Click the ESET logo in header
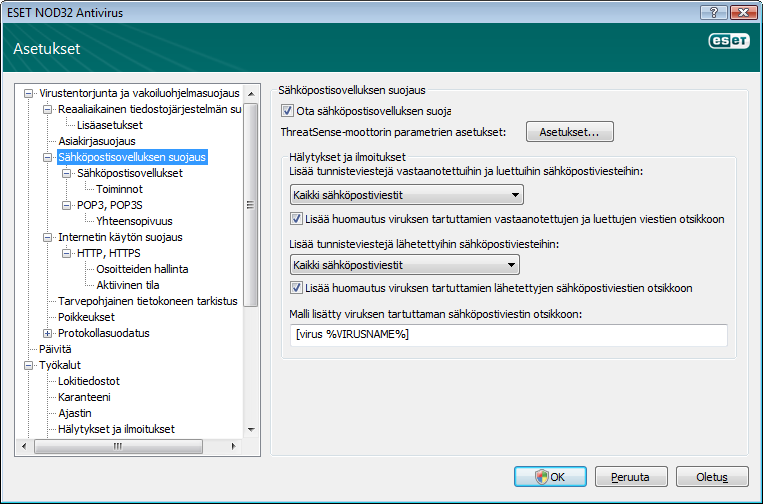Image resolution: width=763 pixels, height=504 pixels. pyautogui.click(x=728, y=41)
